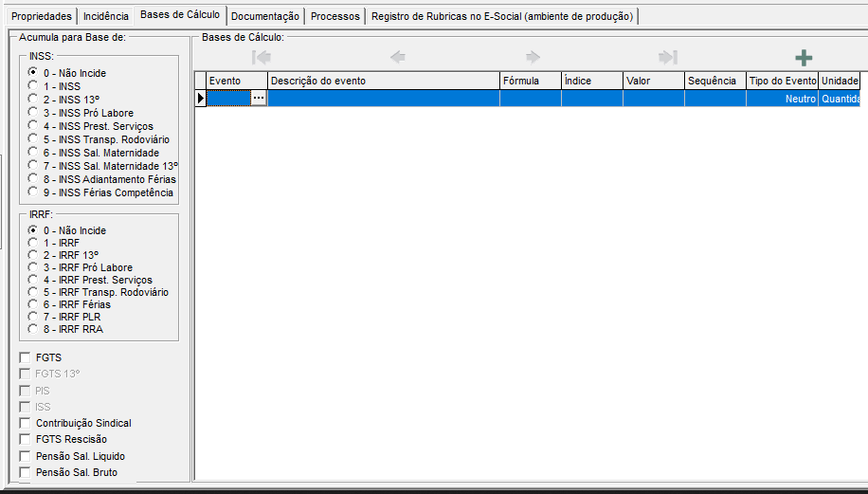This screenshot has height=494, width=868.
Task: Go to next record arrow
Action: (x=533, y=57)
